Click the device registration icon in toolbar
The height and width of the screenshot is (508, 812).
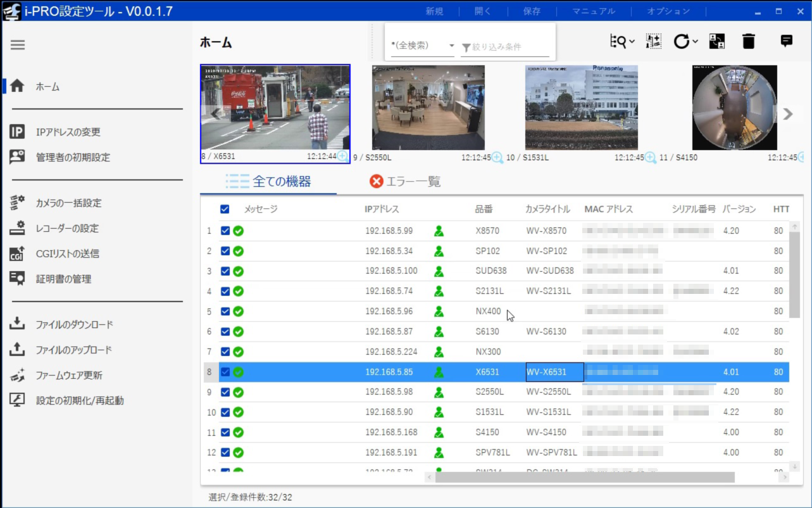[654, 41]
